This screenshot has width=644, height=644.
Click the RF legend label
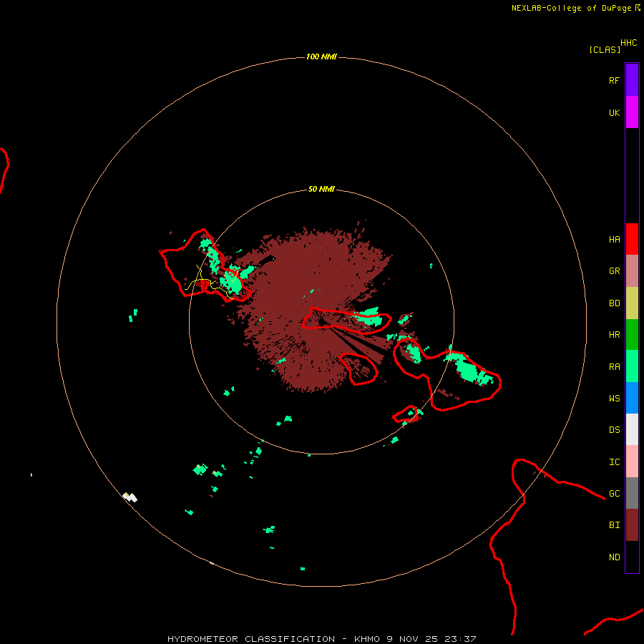(615, 80)
